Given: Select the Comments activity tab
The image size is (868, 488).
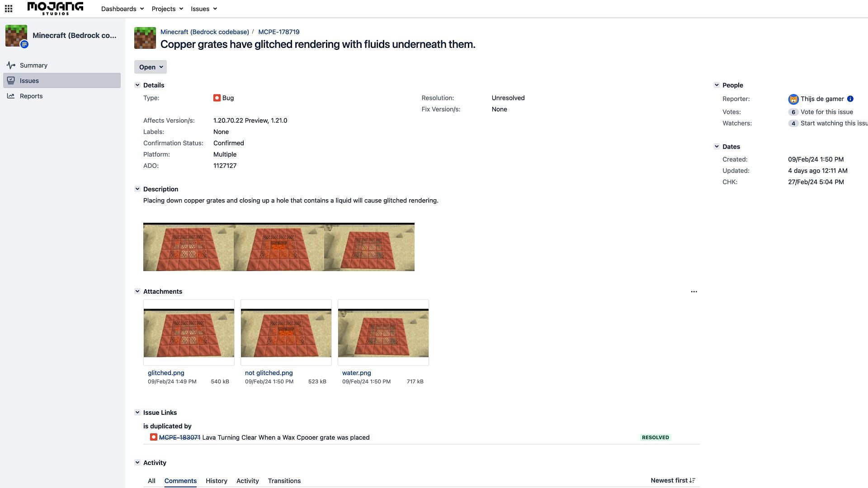Looking at the screenshot, I should click(180, 480).
